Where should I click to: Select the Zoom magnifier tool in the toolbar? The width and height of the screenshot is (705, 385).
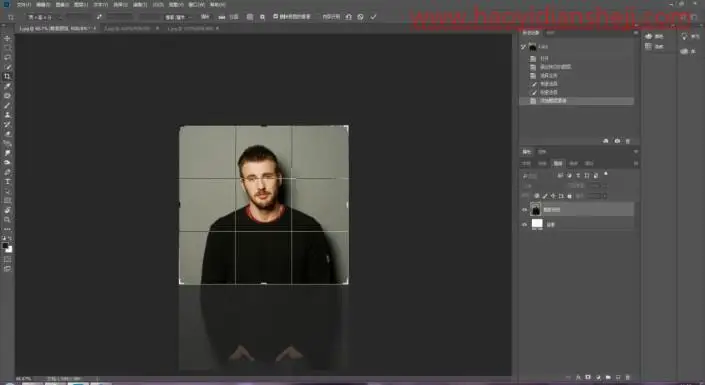7,219
